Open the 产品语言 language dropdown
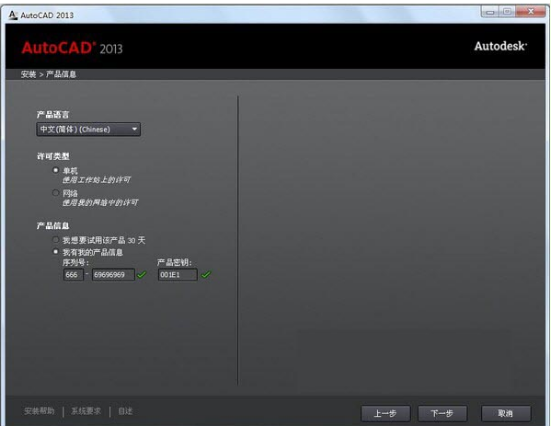Image resolution: width=551 pixels, height=426 pixels. pos(88,129)
